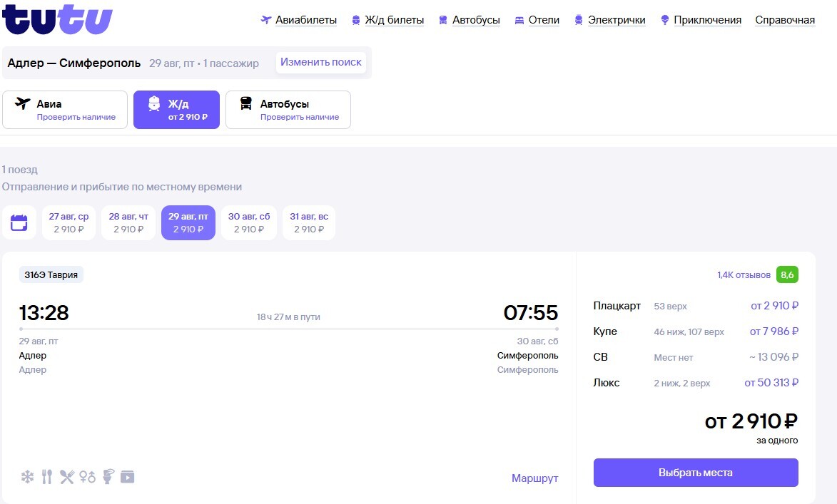This screenshot has width=837, height=504.
Task: Select the 27 авг, ср date
Action: tap(69, 222)
